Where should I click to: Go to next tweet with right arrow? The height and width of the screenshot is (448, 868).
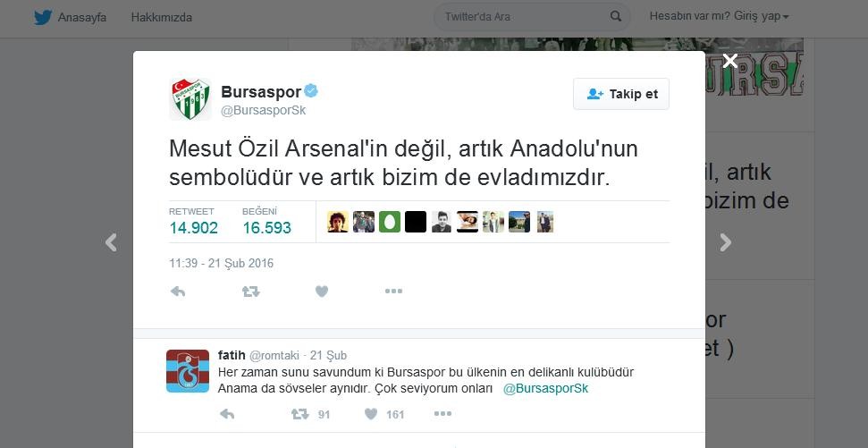tap(725, 242)
